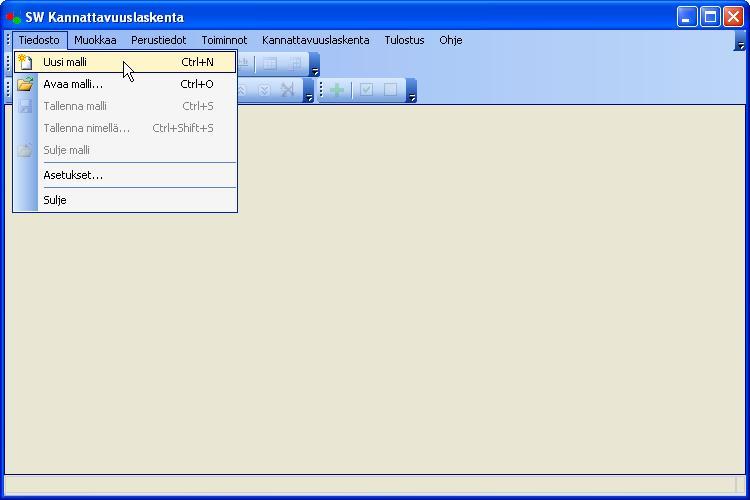Close the open Tiedosto menu header
This screenshot has height=500, width=750.
[40, 40]
